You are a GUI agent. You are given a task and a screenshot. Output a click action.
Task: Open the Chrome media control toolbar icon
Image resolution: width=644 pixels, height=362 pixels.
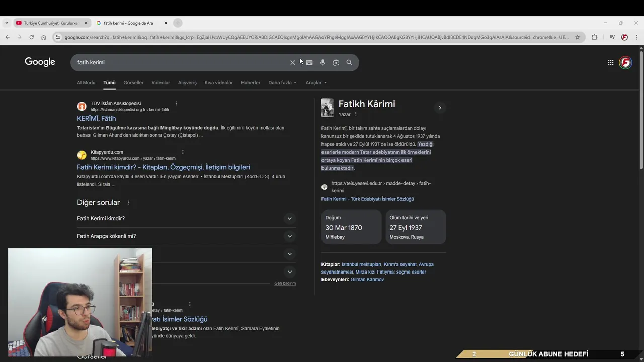tap(612, 37)
